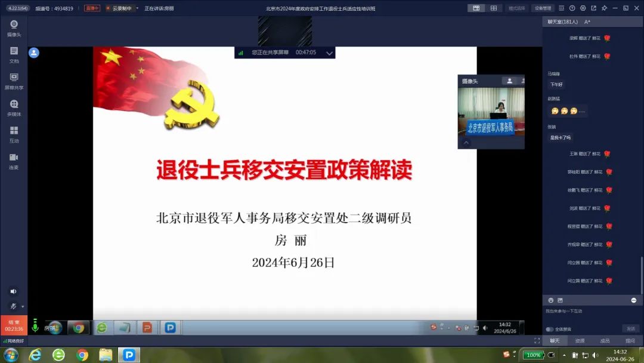The width and height of the screenshot is (644, 363).
Task: Click the person icon in camera preview header
Action: tap(510, 81)
